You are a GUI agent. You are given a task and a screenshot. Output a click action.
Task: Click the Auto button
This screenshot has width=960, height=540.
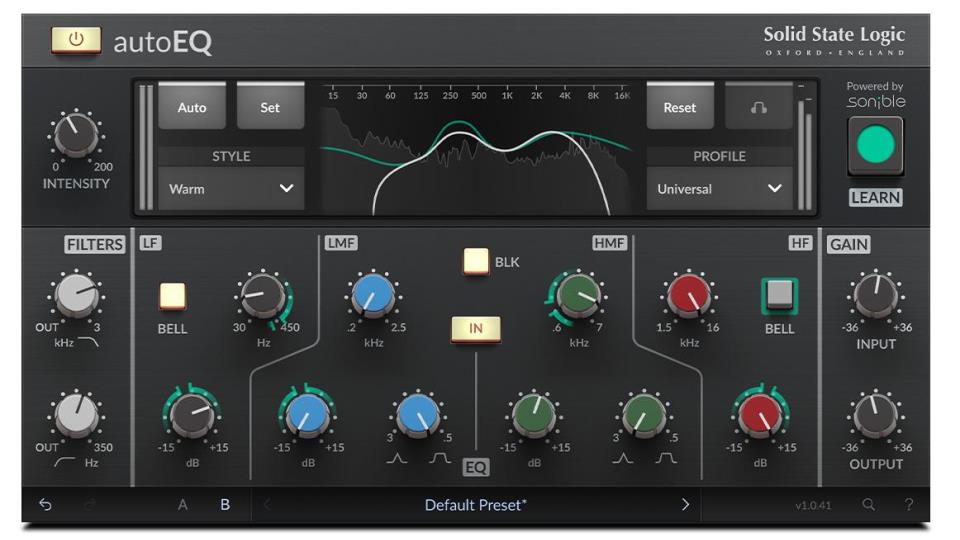tap(192, 107)
